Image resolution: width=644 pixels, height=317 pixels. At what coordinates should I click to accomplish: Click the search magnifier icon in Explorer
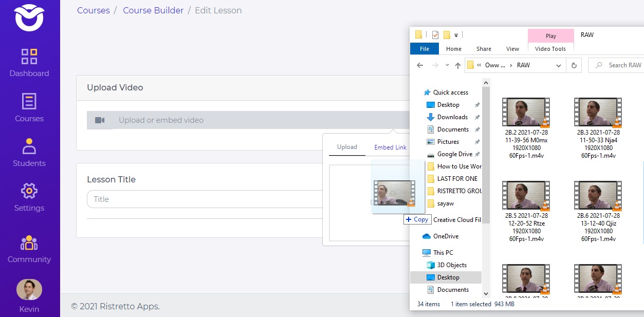pyautogui.click(x=599, y=65)
